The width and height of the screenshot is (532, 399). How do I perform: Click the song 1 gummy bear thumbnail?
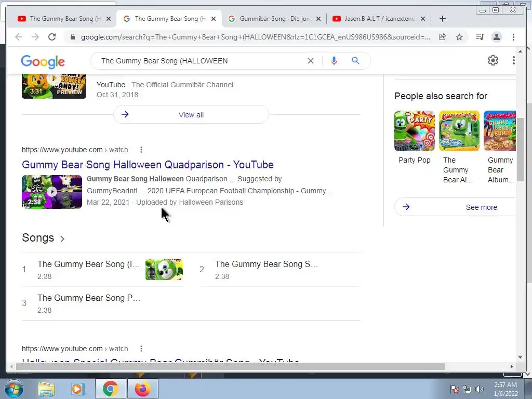pyautogui.click(x=164, y=270)
